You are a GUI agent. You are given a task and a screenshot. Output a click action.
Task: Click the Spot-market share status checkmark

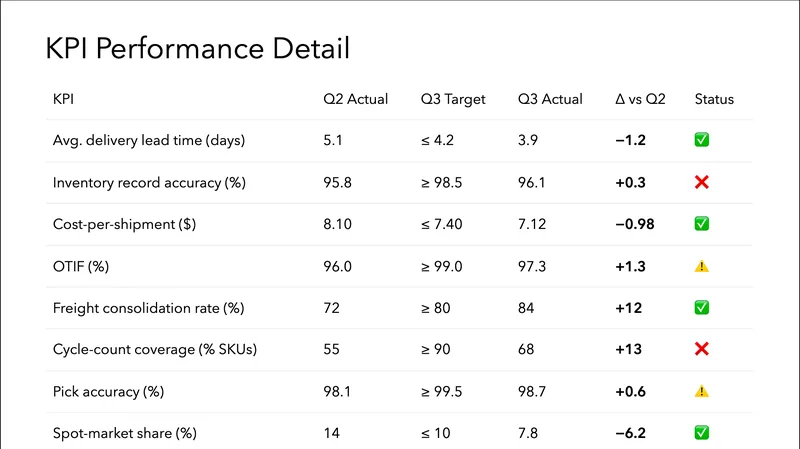point(701,433)
